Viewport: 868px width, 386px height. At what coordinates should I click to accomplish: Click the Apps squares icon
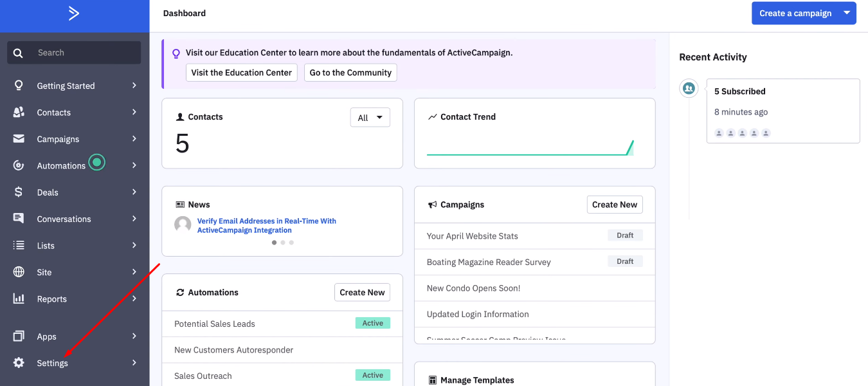click(19, 336)
